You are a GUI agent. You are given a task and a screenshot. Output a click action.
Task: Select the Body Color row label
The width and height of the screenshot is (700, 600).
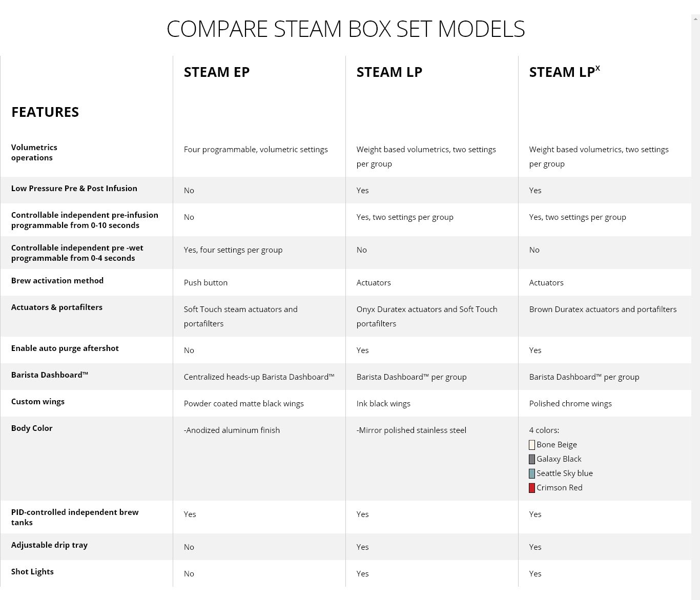(x=32, y=428)
